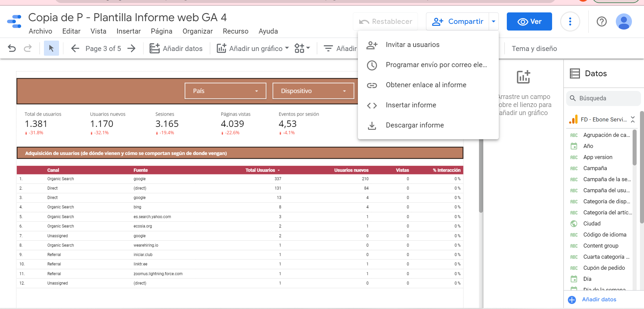Click the blue Ver button
Screen dimensions: 644x309
529,21
